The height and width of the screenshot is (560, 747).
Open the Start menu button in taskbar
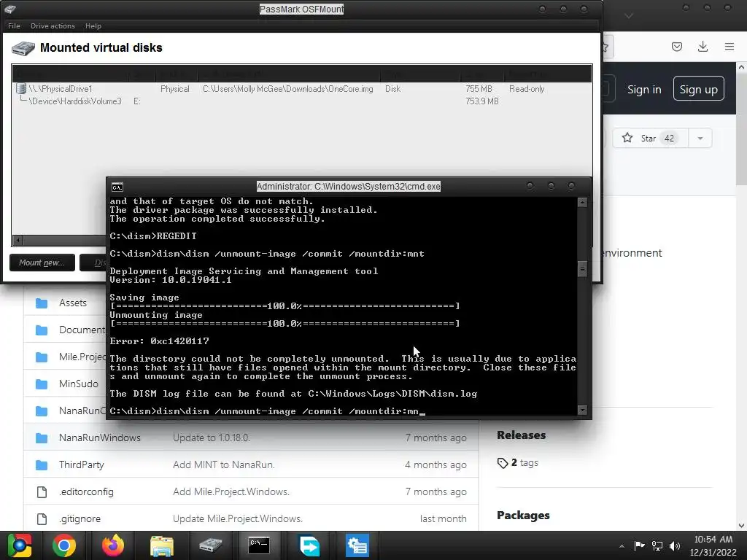(x=20, y=545)
